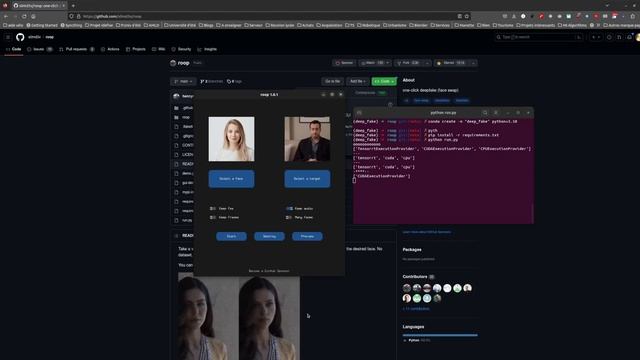
Task: Click the site padlock icon in address bar
Action: click(79, 16)
